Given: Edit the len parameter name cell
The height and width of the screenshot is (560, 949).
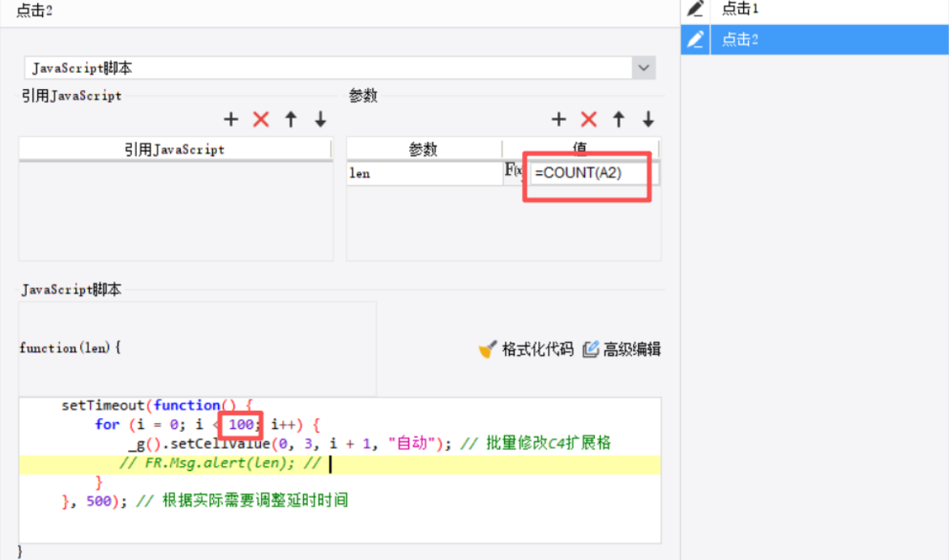Looking at the screenshot, I should tap(425, 173).
